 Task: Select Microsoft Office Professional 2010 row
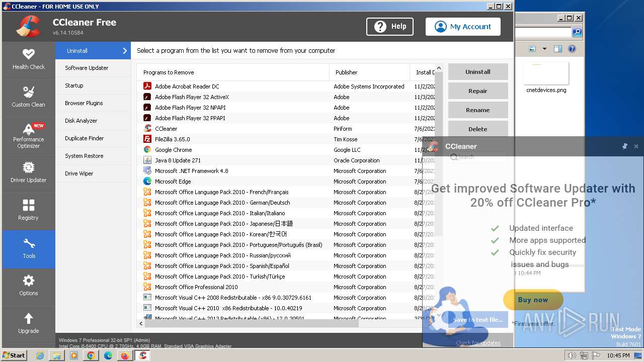click(287, 287)
